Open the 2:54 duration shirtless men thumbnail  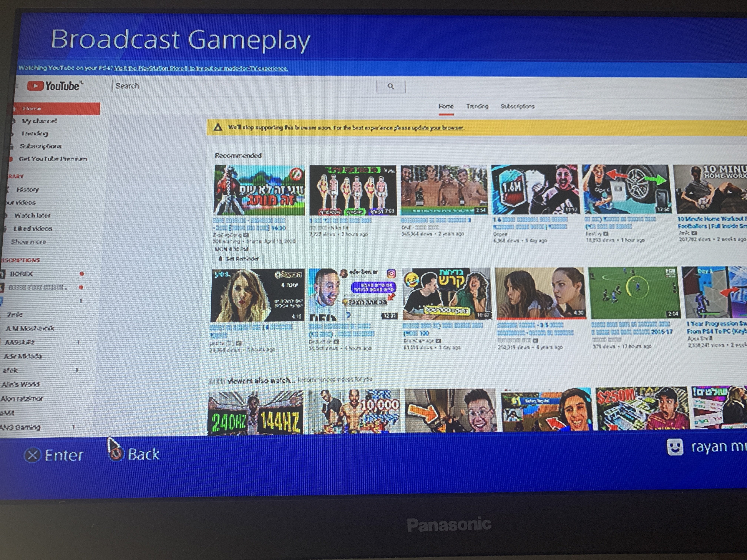[x=444, y=190]
